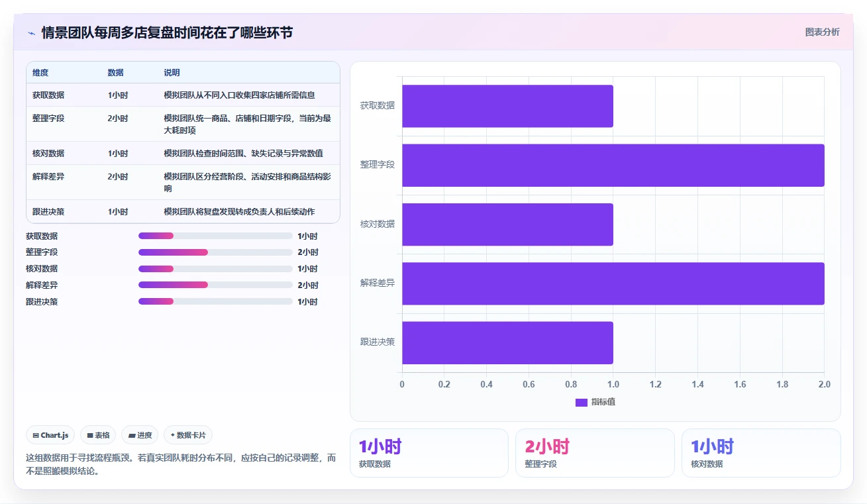Viewport: 867px width, 504px height.
Task: Click the 整理字段 bar in the chart
Action: coord(613,165)
